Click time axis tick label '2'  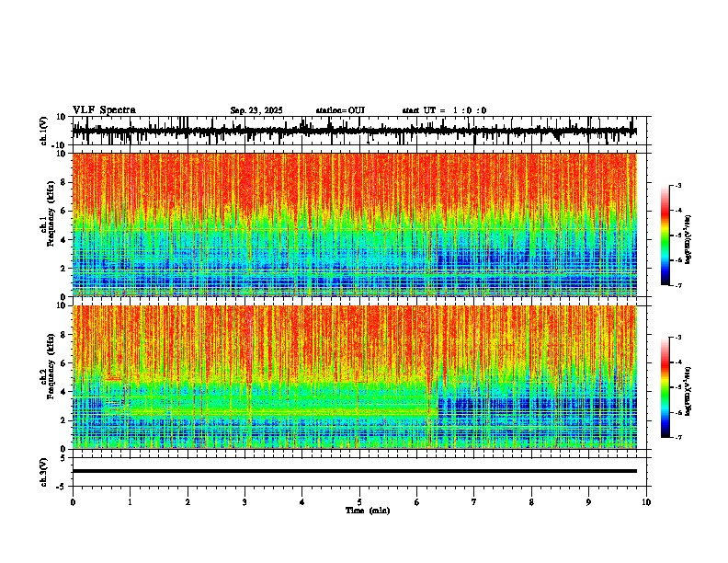(x=188, y=502)
